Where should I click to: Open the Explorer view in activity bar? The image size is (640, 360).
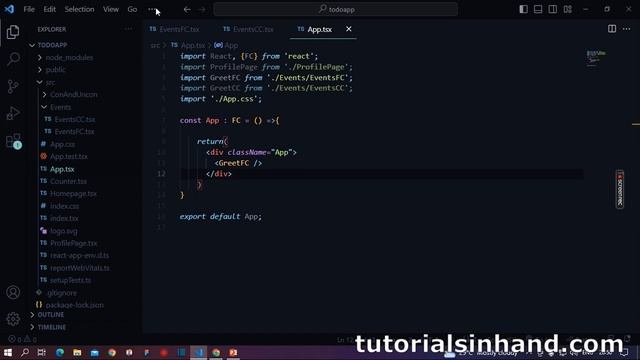click(13, 32)
